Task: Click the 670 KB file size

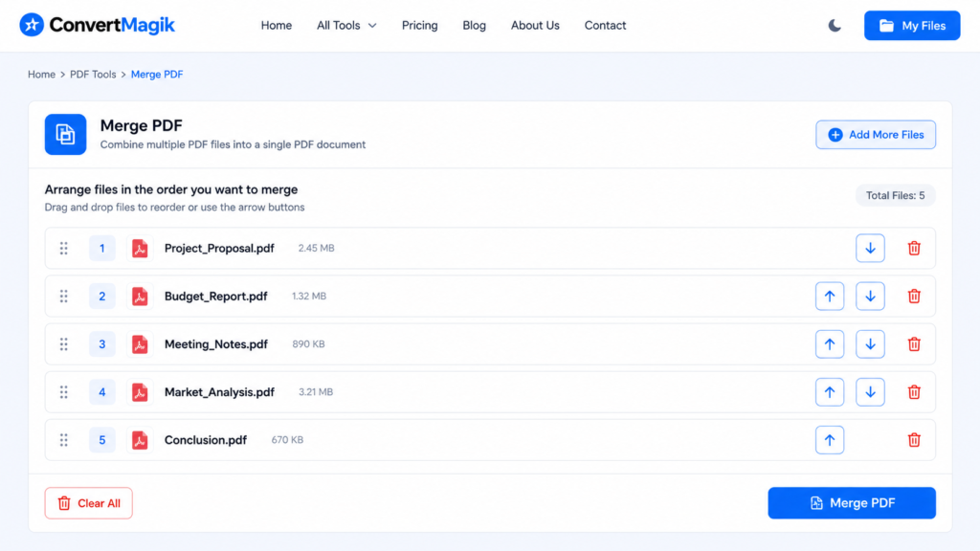Action: [x=287, y=440]
